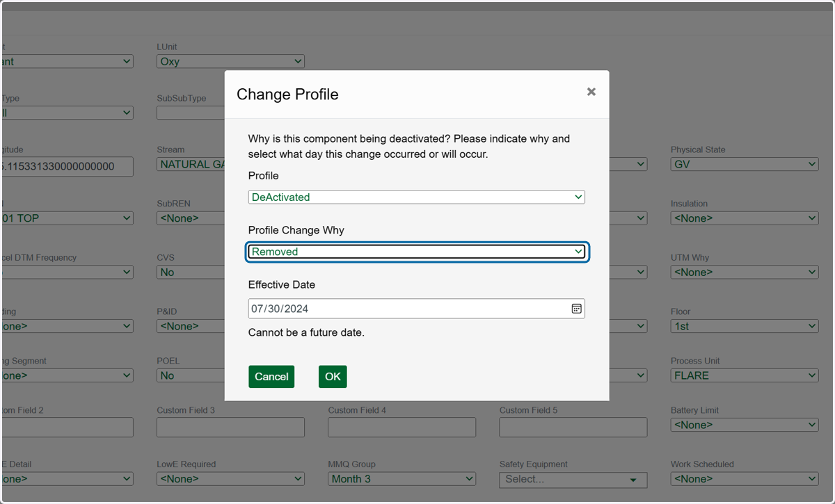
Task: Click the longitude value field 115331330000000000
Action: [67, 167]
